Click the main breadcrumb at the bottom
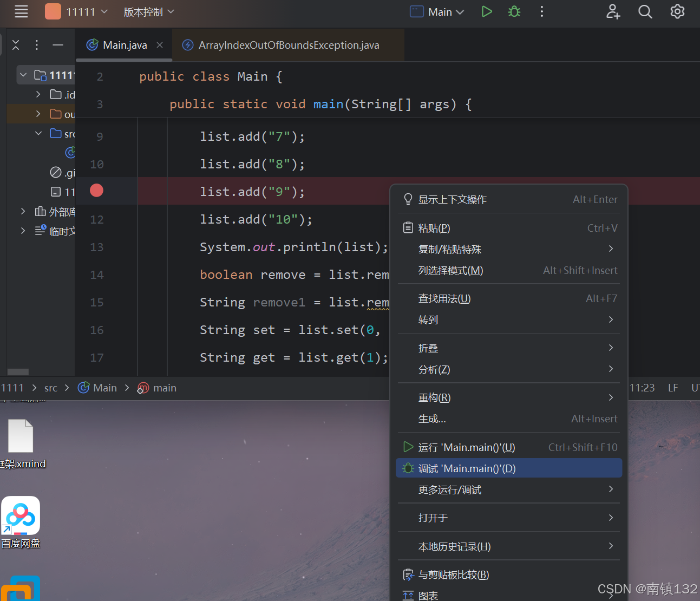This screenshot has height=601, width=700. pyautogui.click(x=164, y=388)
